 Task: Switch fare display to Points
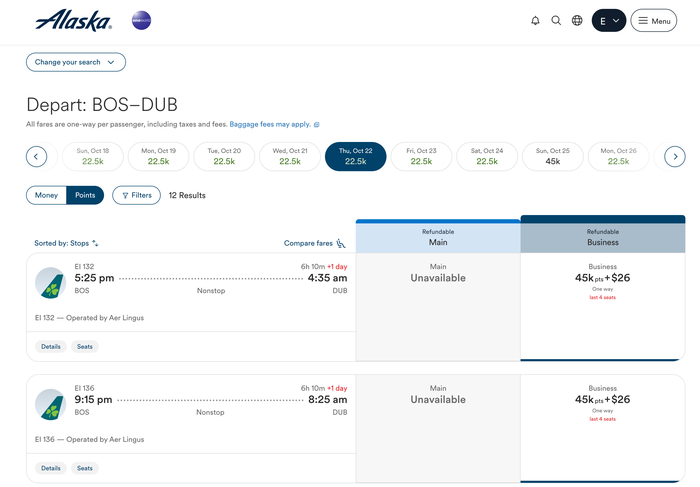point(85,195)
